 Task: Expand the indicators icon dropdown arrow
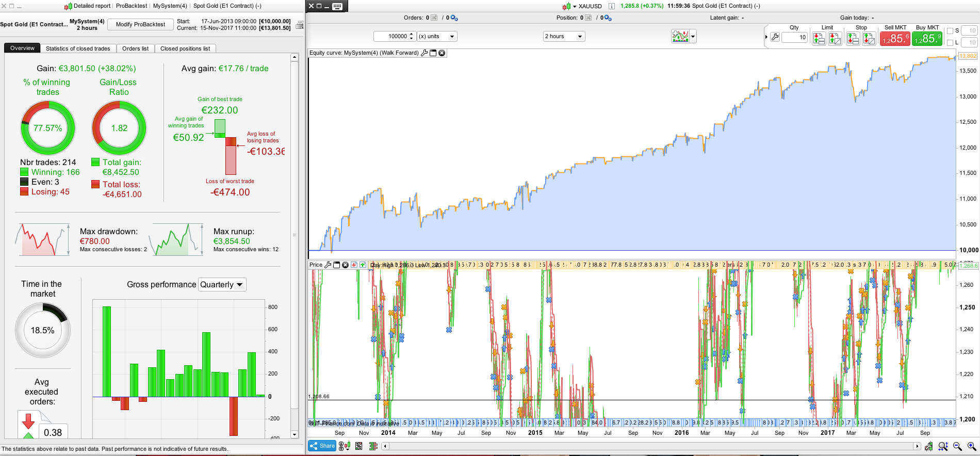coord(693,36)
